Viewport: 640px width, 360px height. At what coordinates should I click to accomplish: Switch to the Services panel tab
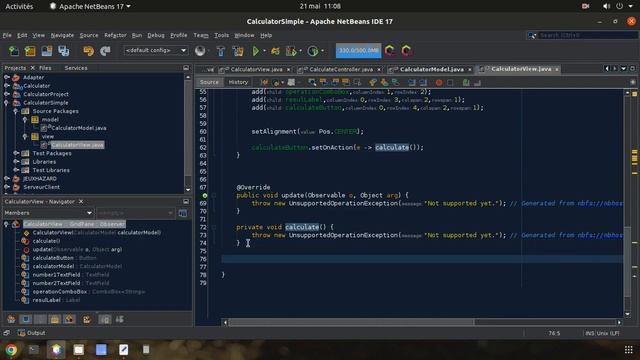tap(76, 68)
